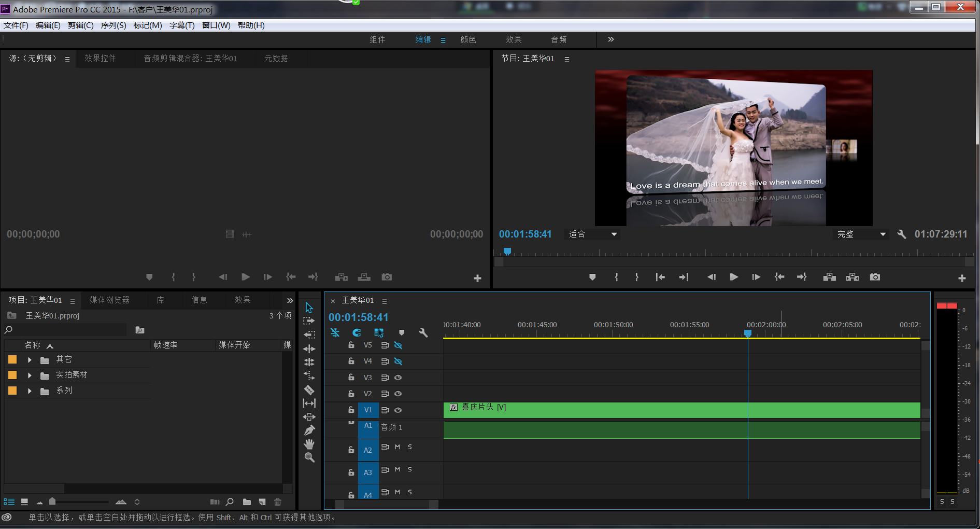Switch project panel to icon view

click(24, 502)
